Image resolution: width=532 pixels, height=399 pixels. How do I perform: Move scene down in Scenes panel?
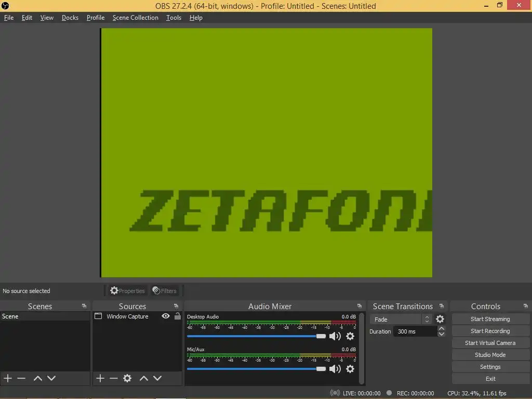(51, 378)
